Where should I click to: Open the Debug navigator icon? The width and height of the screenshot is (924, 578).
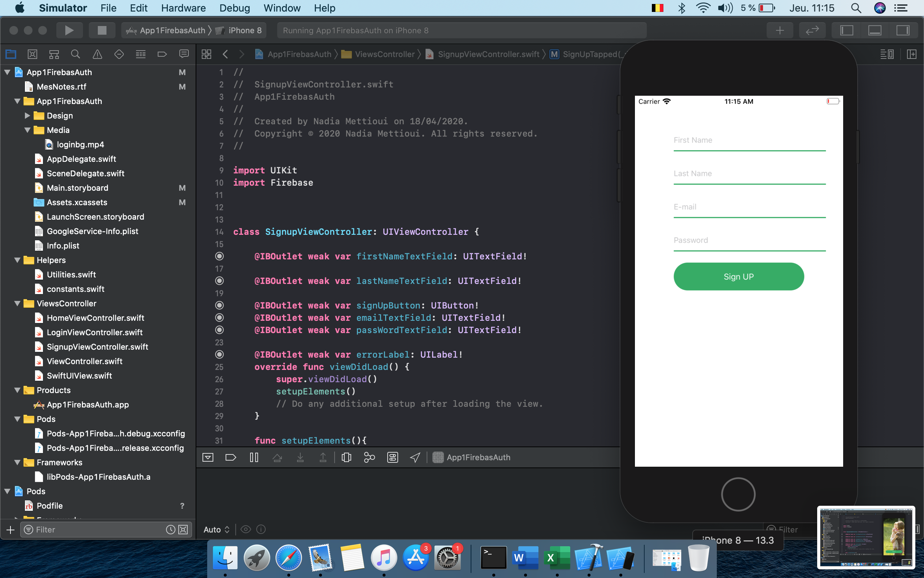pyautogui.click(x=140, y=54)
